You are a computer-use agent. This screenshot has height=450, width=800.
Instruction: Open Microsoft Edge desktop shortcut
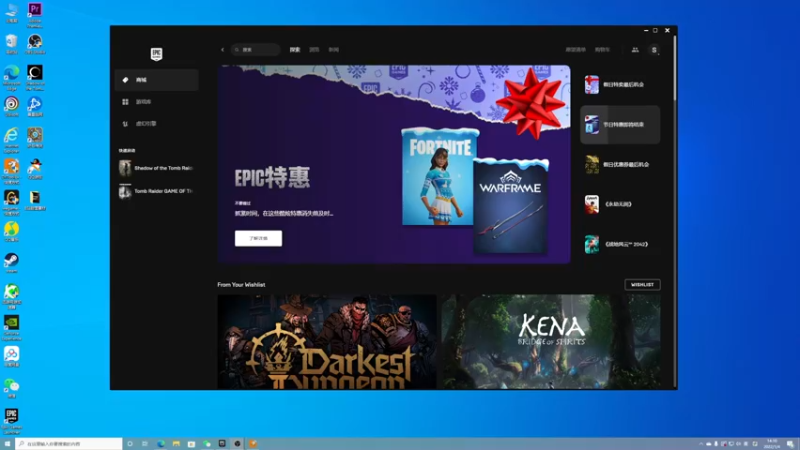[x=11, y=78]
